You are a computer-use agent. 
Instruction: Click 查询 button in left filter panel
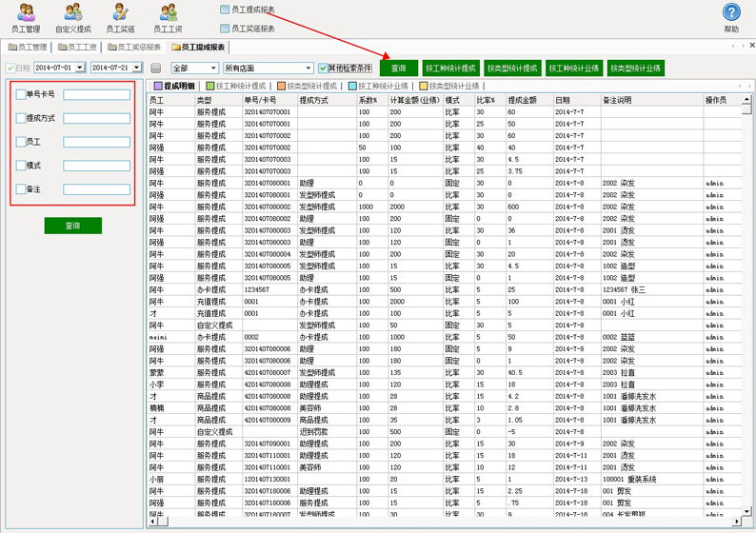coord(72,226)
